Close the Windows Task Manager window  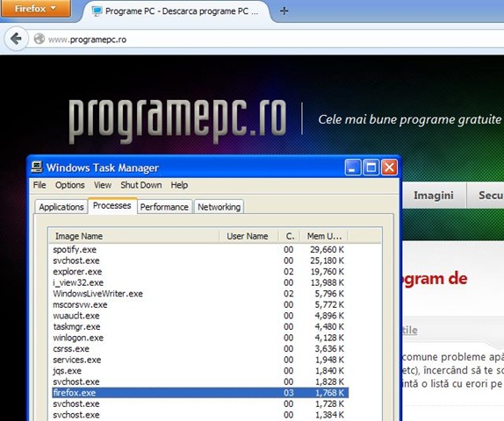pos(389,168)
